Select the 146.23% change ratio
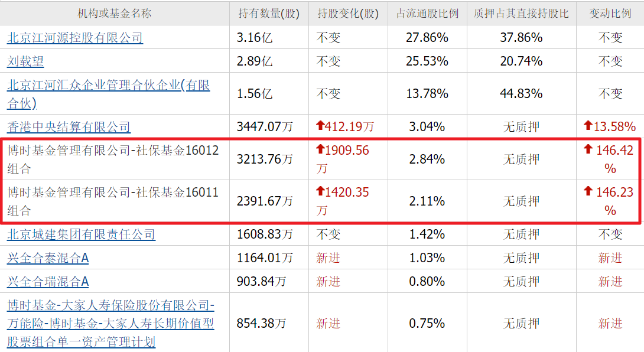Viewport: 644px width, 352px height. pos(609,201)
